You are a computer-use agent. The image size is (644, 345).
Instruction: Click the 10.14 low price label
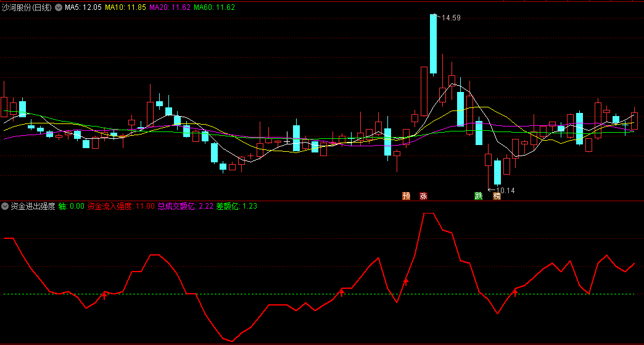pos(505,190)
